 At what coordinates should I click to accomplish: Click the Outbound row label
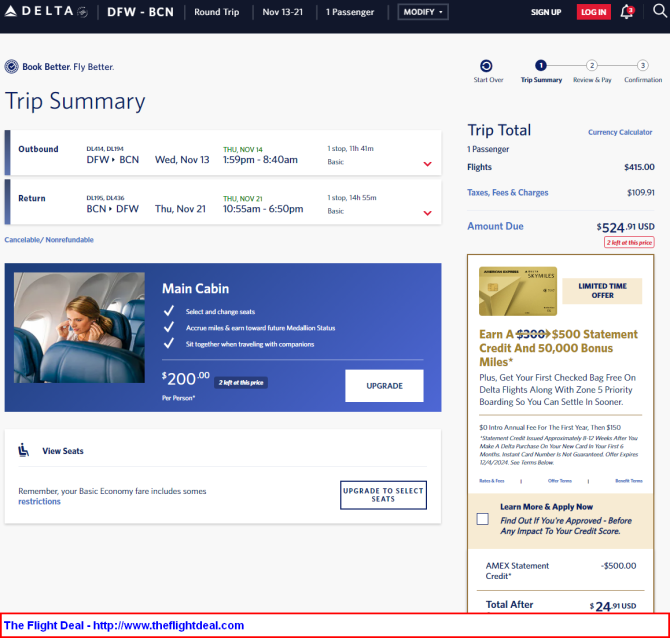coord(38,149)
